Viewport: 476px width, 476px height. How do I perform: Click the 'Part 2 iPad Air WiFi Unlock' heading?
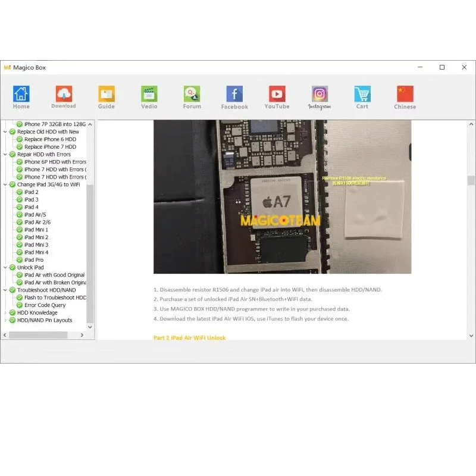coord(190,337)
